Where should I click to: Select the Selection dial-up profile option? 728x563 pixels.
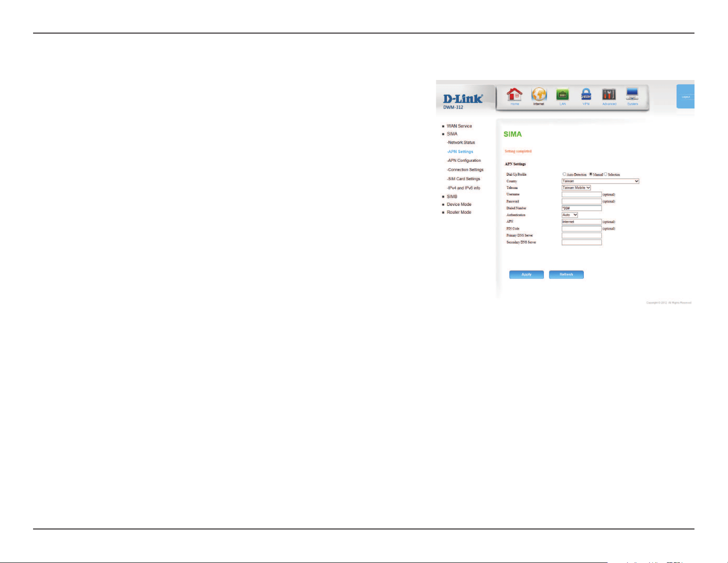(605, 174)
